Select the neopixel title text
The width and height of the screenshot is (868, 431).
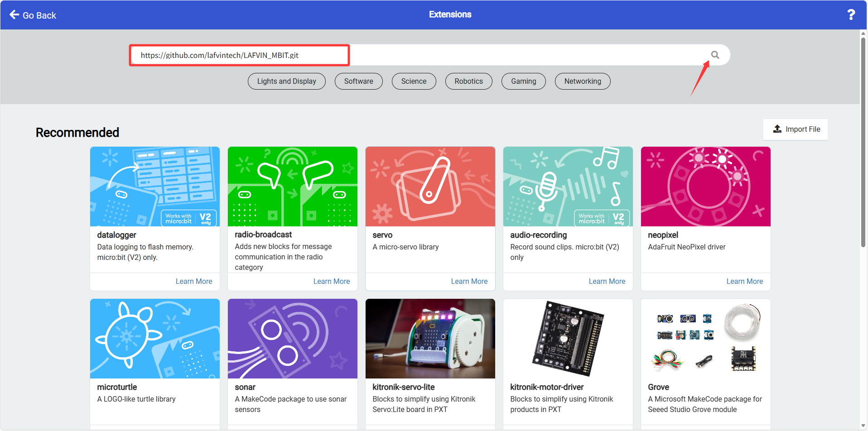[663, 235]
